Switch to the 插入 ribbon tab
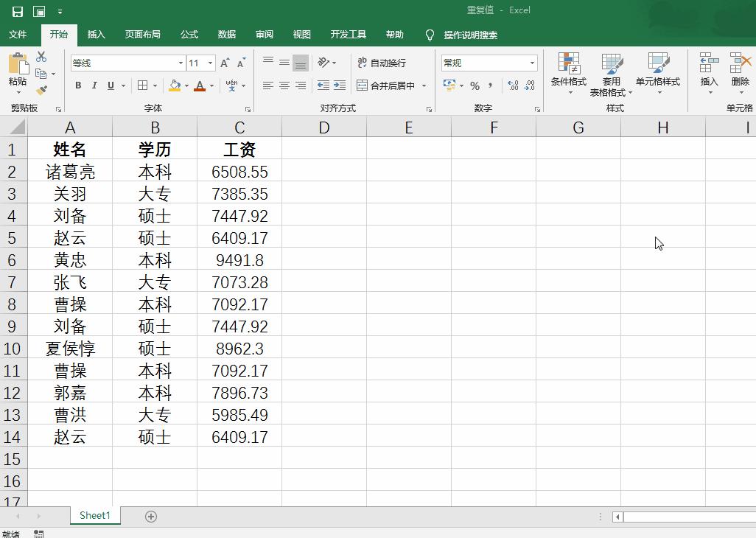756x538 pixels. (97, 35)
